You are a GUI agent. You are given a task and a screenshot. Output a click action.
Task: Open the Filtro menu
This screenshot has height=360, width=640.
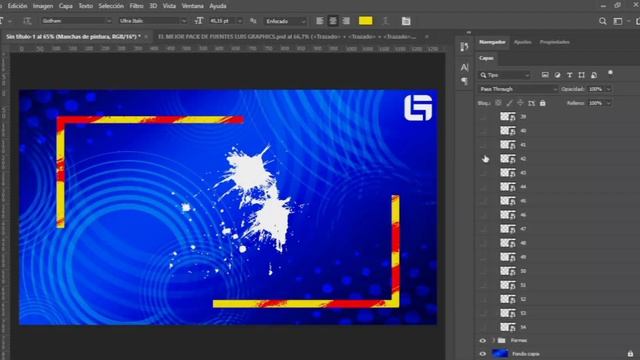point(136,6)
